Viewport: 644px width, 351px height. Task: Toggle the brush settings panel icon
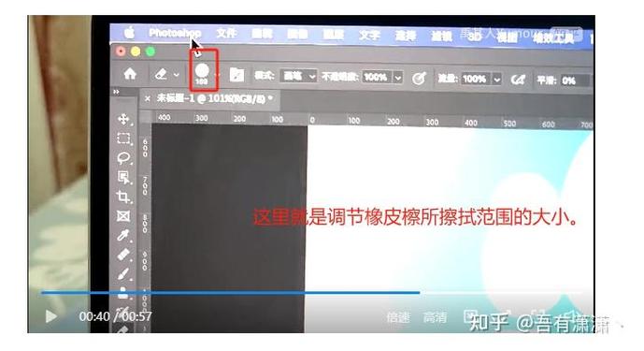pos(236,75)
